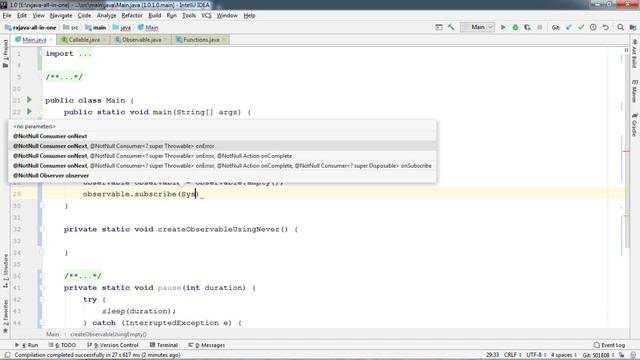Show Git history clock icon
This screenshot has height=360, width=640.
coord(593,27)
